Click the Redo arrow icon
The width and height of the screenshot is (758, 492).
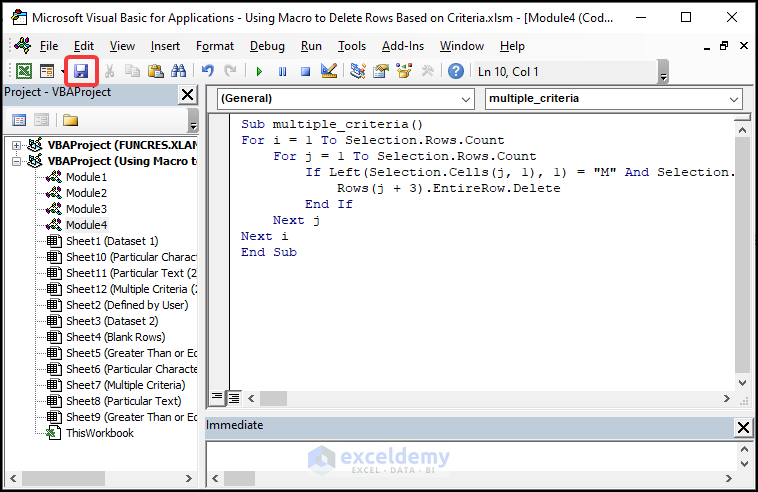(230, 72)
